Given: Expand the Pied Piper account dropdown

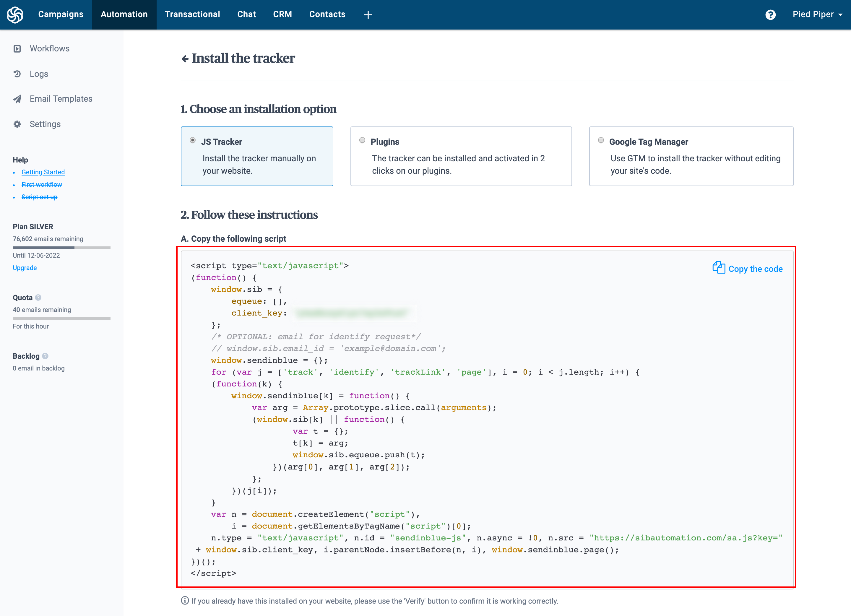Looking at the screenshot, I should pos(817,15).
